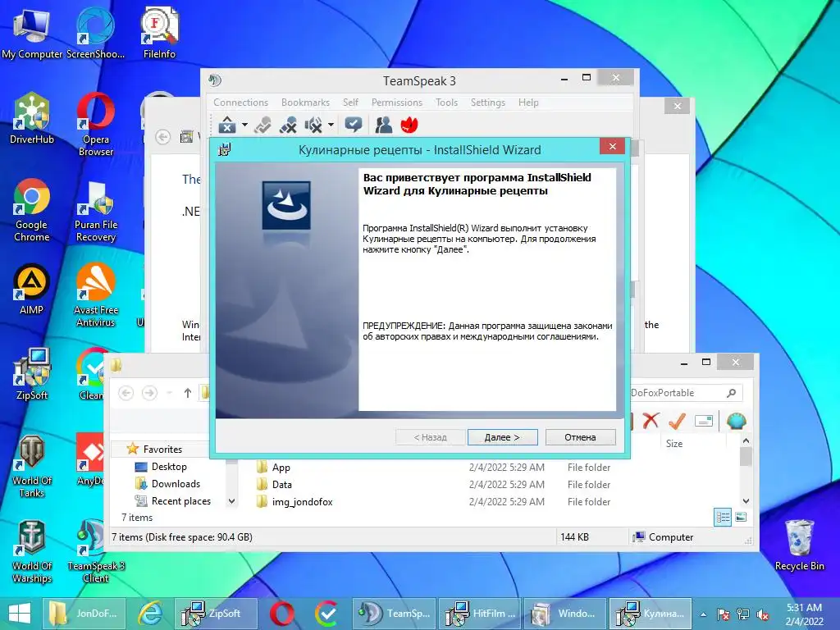Click the Explorer back arrow button

126,393
